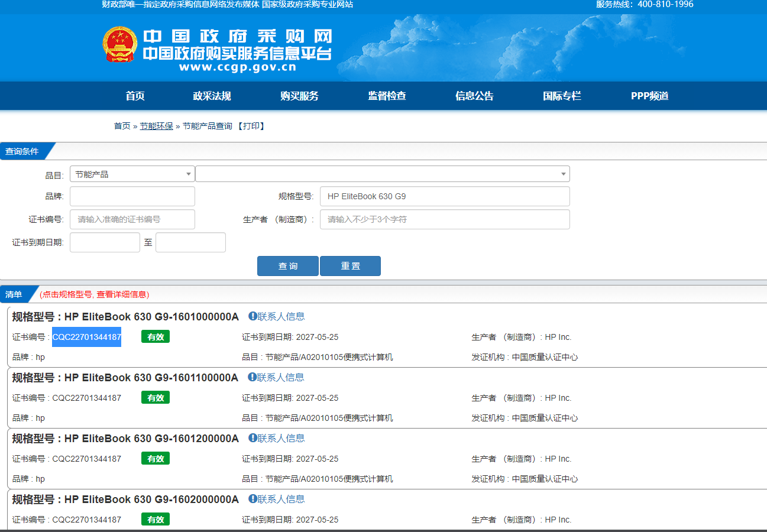Click 生产者 HP Inc. in 1601000000A row
The image size is (767, 532).
click(x=522, y=337)
